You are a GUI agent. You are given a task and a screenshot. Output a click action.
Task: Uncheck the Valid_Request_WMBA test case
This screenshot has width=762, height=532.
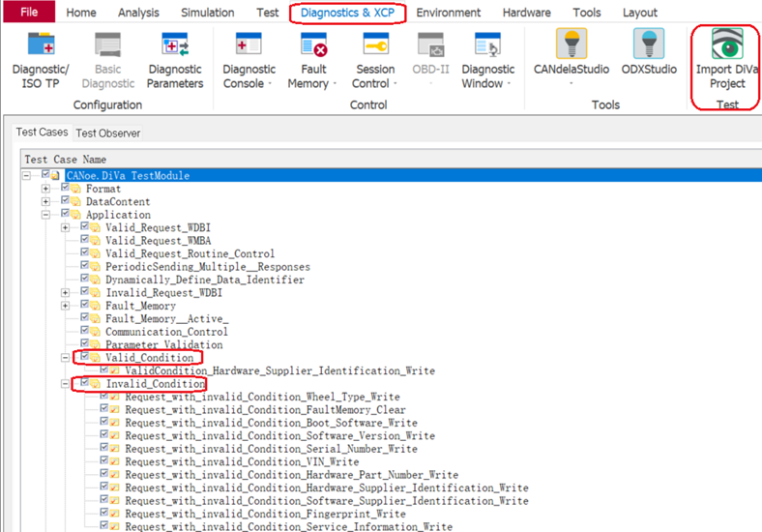click(x=85, y=240)
